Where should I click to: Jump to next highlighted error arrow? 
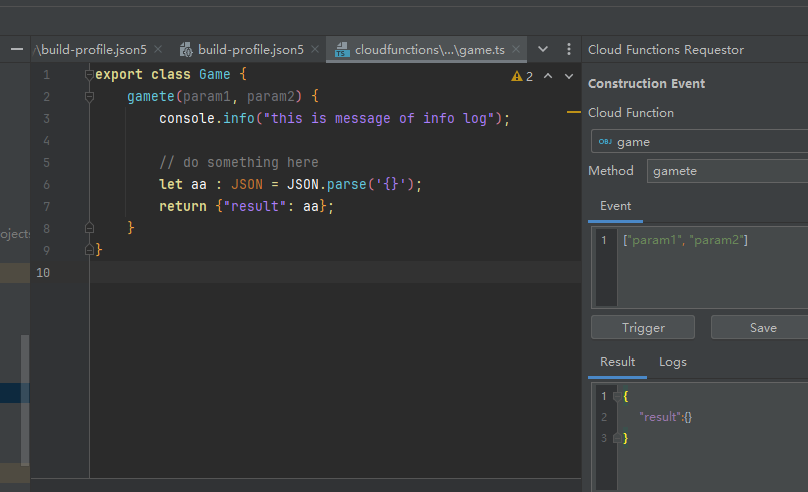(569, 76)
